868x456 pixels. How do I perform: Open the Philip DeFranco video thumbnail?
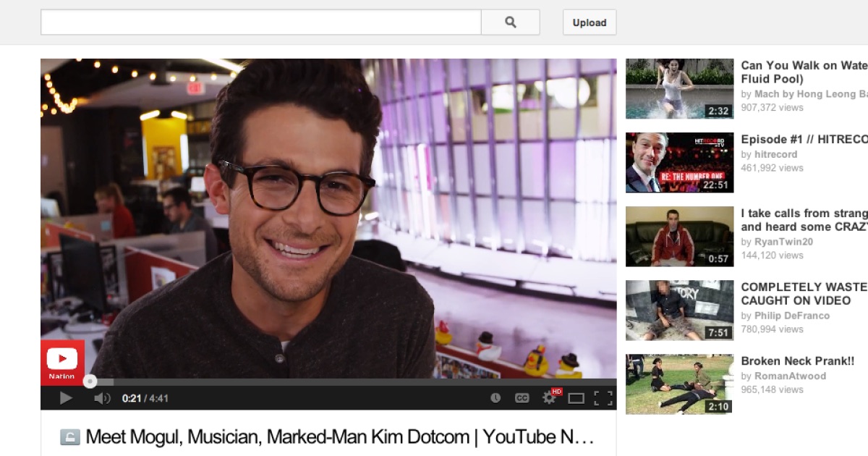coord(679,310)
